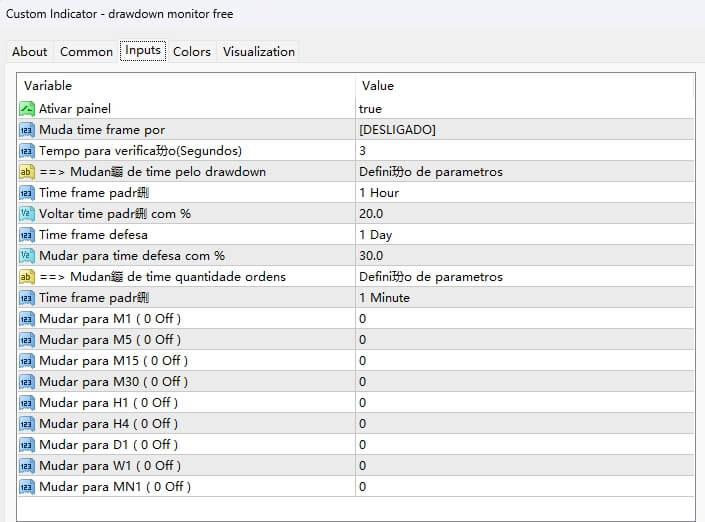Select the Inputs tab

(x=143, y=50)
